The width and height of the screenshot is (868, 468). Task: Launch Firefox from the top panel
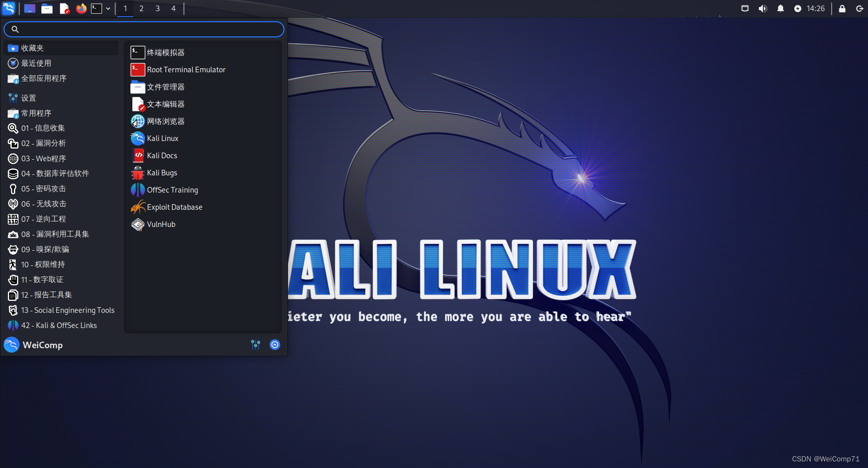tap(81, 9)
